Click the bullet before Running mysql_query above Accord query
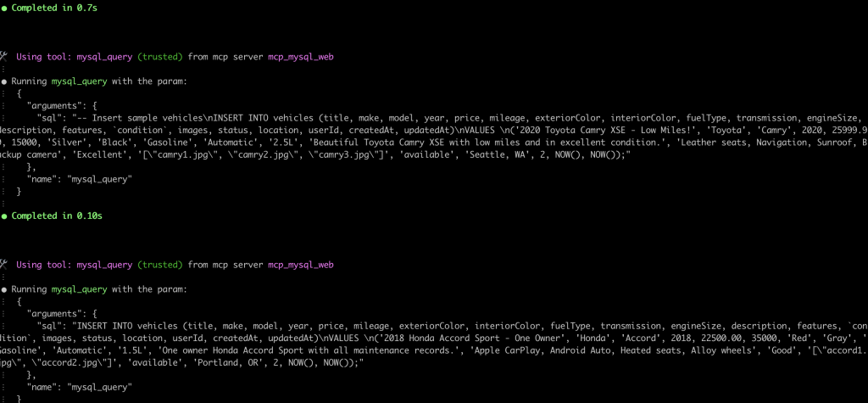This screenshot has width=868, height=403. 4,289
